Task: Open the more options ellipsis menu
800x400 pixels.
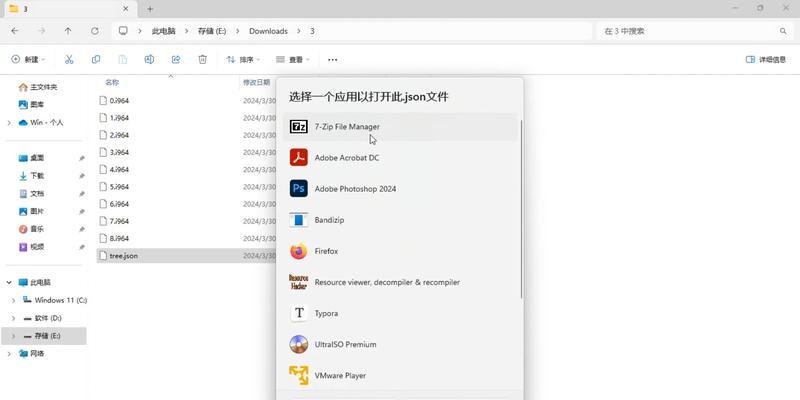Action: coord(333,60)
